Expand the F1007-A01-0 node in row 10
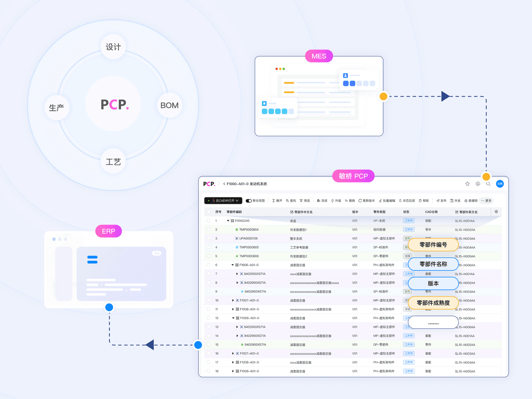 [x=233, y=300]
